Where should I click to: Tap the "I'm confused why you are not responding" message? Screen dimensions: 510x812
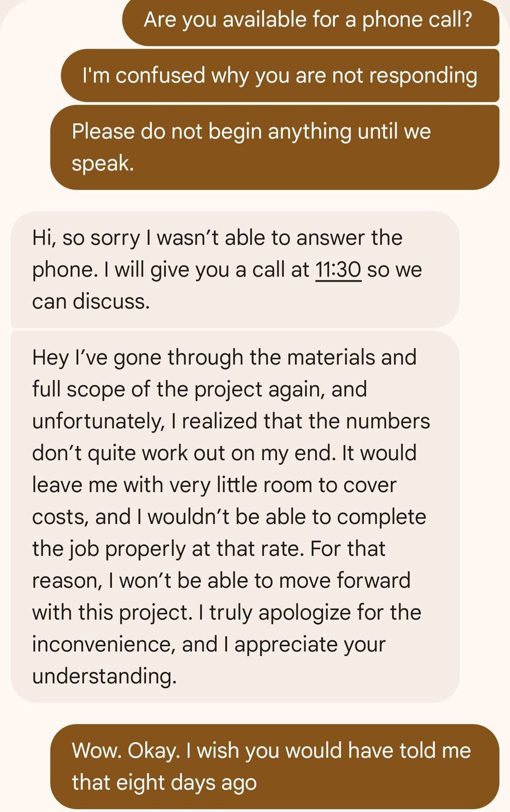[x=280, y=76]
